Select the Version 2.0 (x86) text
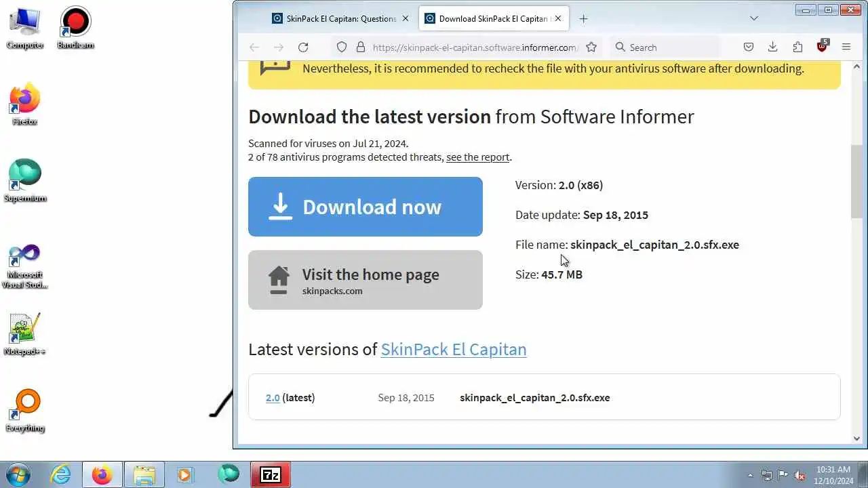Screen dimensions: 868x488 coord(559,185)
